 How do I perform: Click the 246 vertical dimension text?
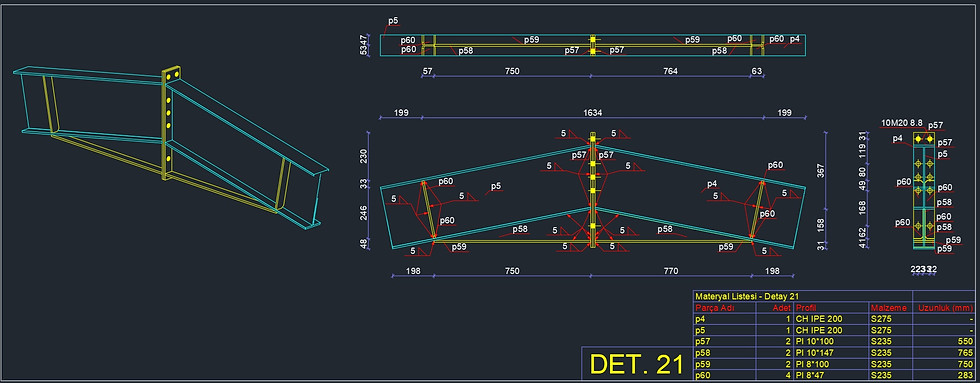coord(364,213)
